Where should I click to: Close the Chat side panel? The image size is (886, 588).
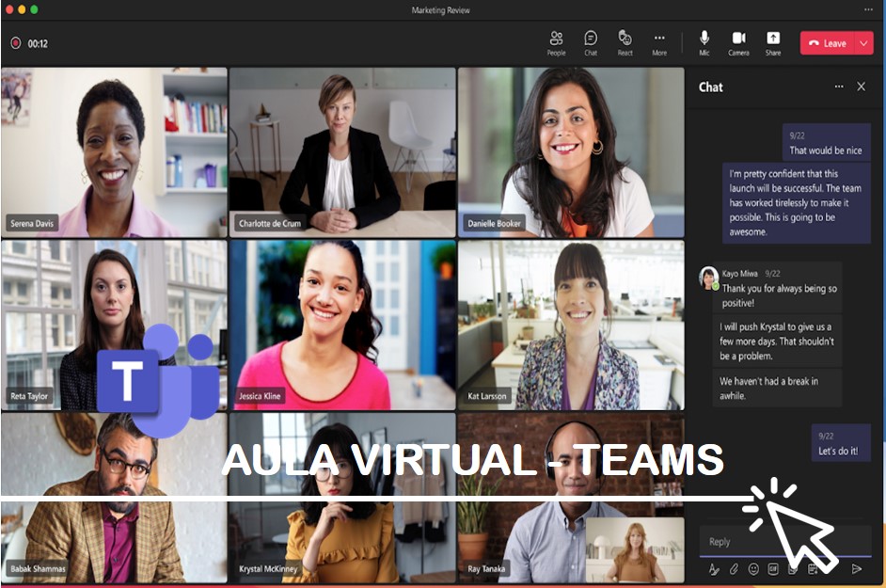(861, 87)
